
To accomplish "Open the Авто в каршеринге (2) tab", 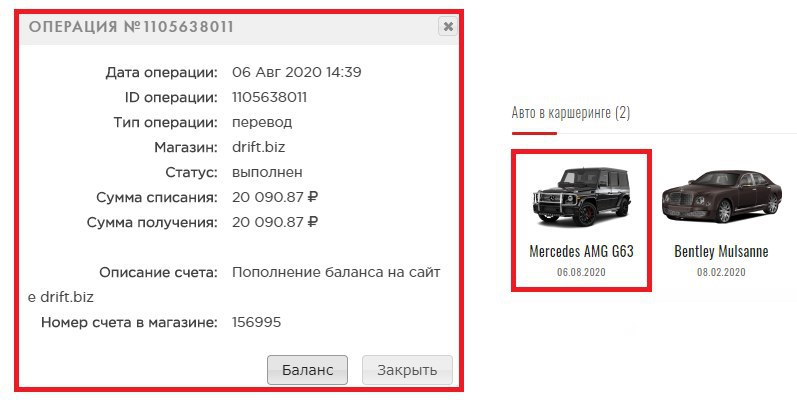I will click(x=571, y=113).
